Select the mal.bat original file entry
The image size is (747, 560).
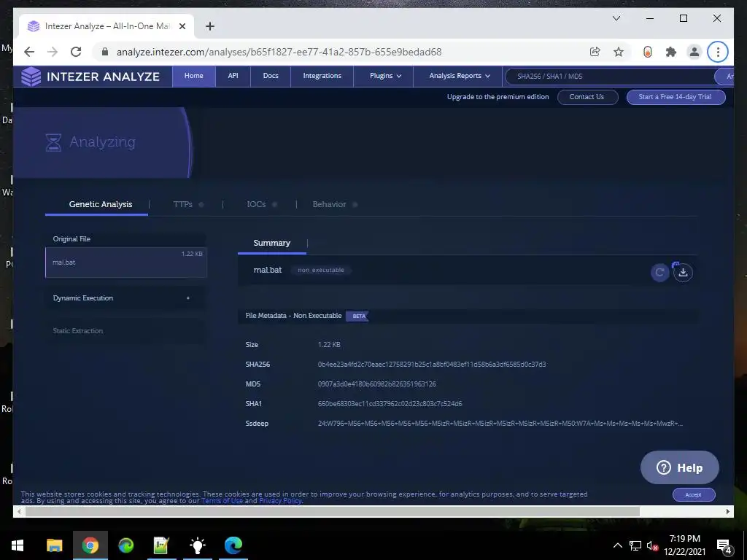coord(125,262)
